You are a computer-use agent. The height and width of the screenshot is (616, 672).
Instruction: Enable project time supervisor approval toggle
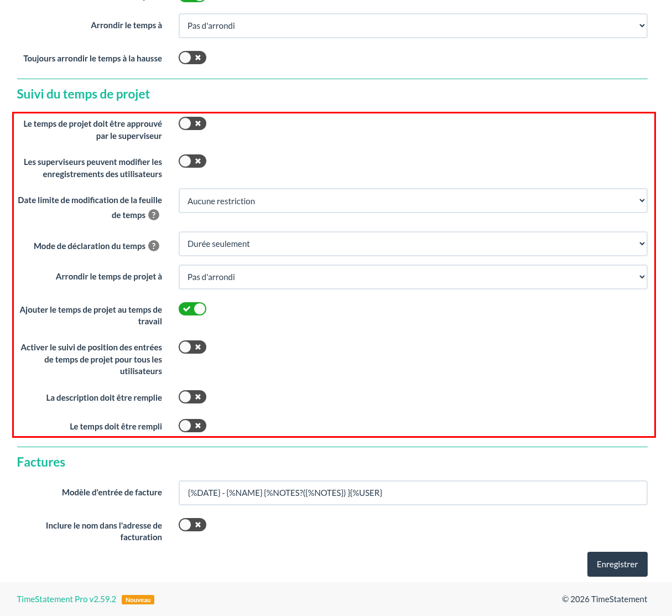coord(192,123)
